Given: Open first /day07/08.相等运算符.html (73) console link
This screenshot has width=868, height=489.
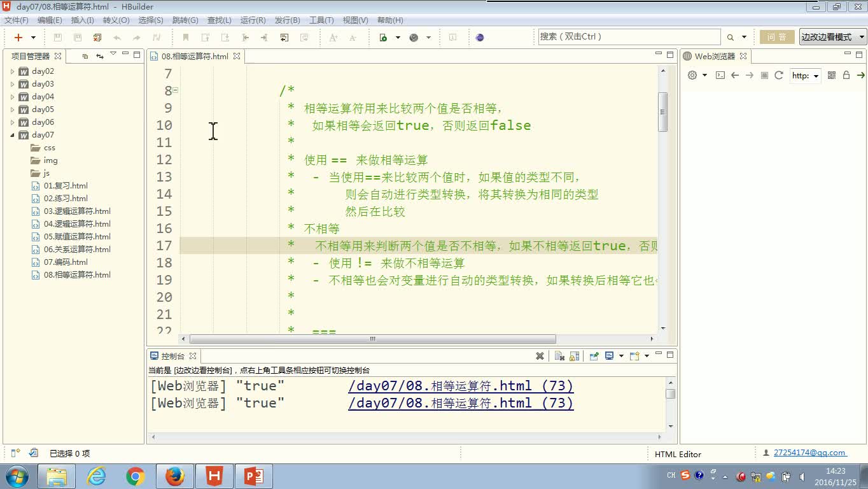Looking at the screenshot, I should pos(461,386).
